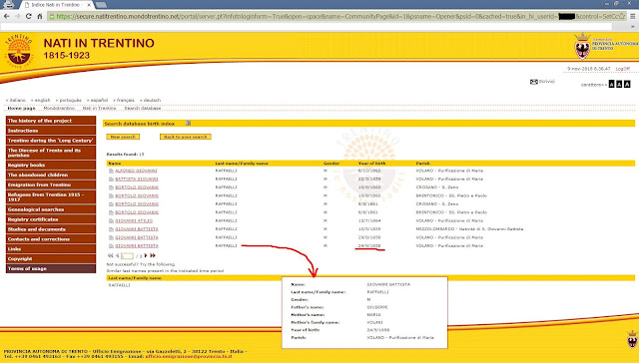Viewport: 639px width, 364px height.
Task: Click the browser address bar
Action: [336, 16]
